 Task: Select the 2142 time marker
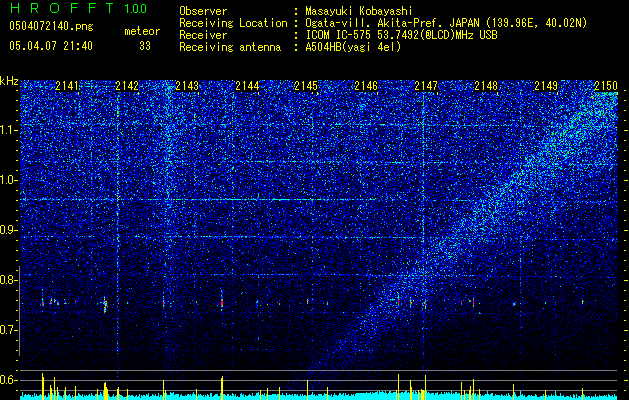127,86
